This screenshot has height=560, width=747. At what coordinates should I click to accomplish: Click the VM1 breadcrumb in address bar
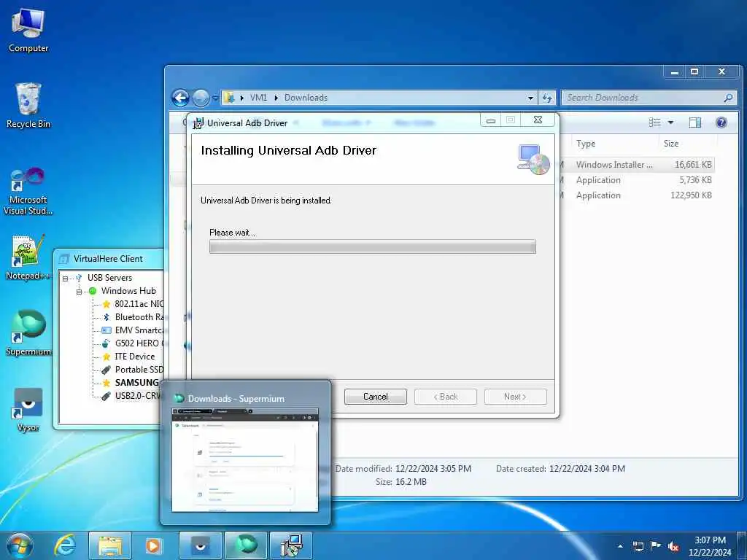(x=259, y=98)
